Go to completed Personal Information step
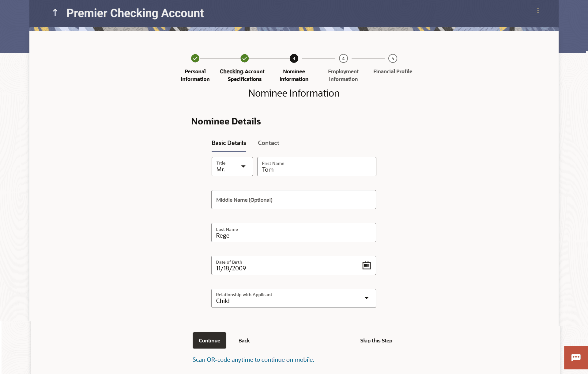588x374 pixels. 195,58
